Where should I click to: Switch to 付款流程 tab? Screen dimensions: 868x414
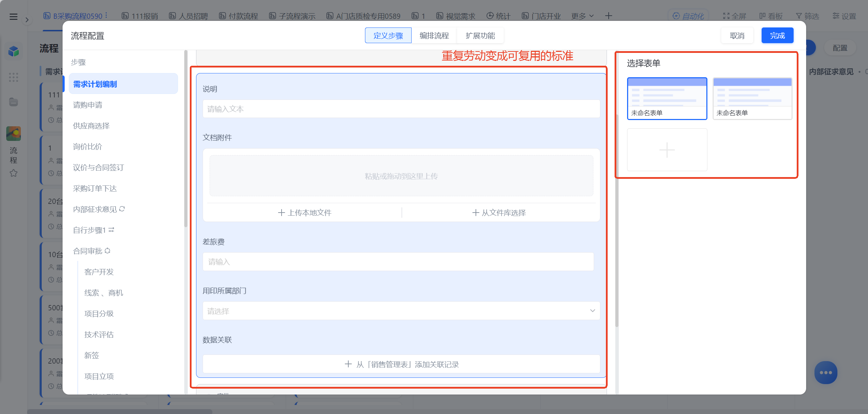[x=238, y=16]
